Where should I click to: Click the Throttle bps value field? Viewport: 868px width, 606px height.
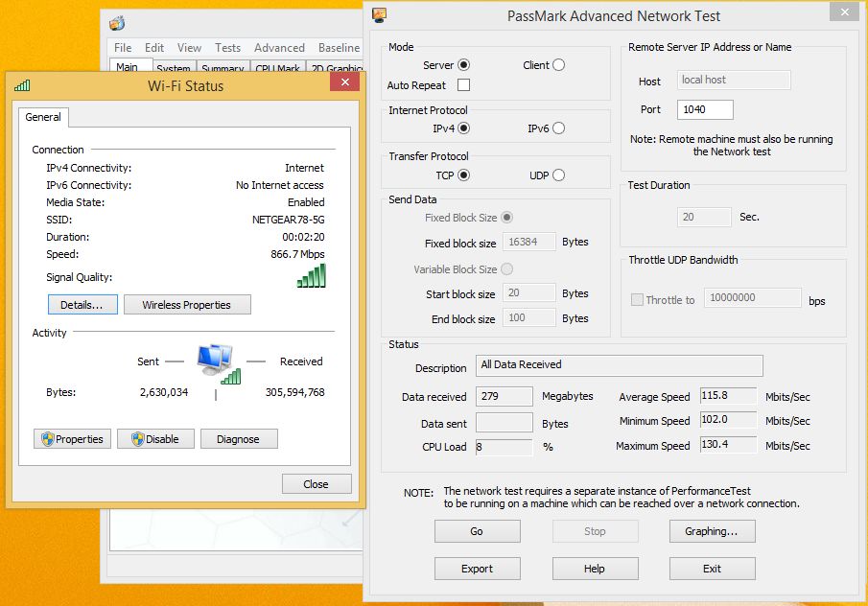pos(752,298)
